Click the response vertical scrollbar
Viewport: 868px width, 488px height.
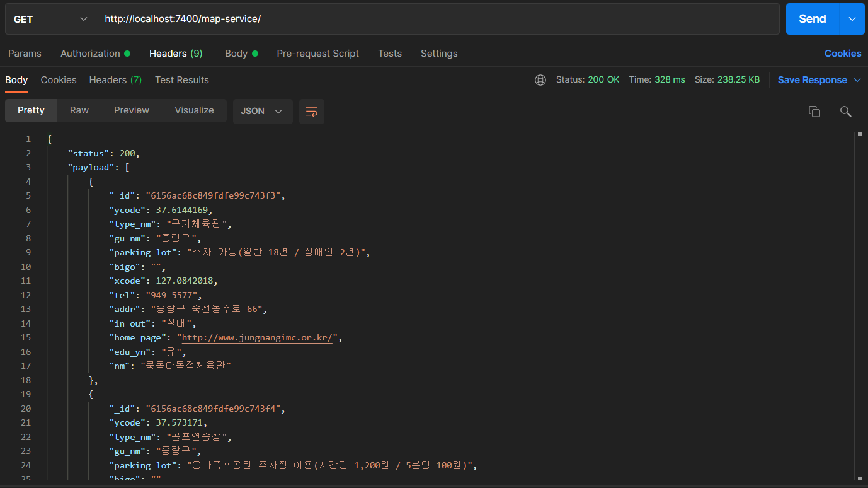[859, 305]
